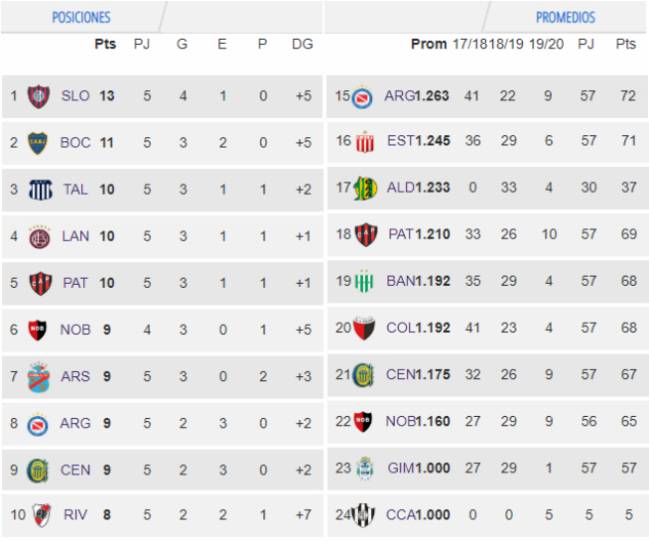Sort positions by the Pts column header
The height and width of the screenshot is (541, 649).
(105, 44)
